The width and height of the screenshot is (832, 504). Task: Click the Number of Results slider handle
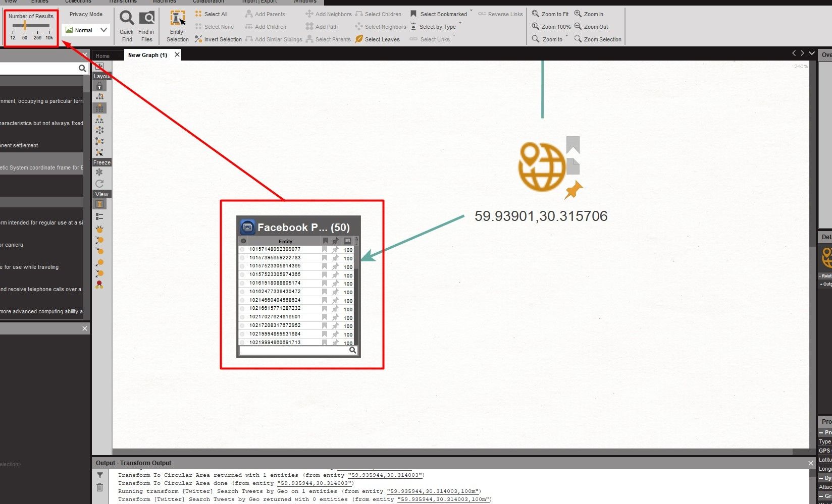pyautogui.click(x=24, y=25)
